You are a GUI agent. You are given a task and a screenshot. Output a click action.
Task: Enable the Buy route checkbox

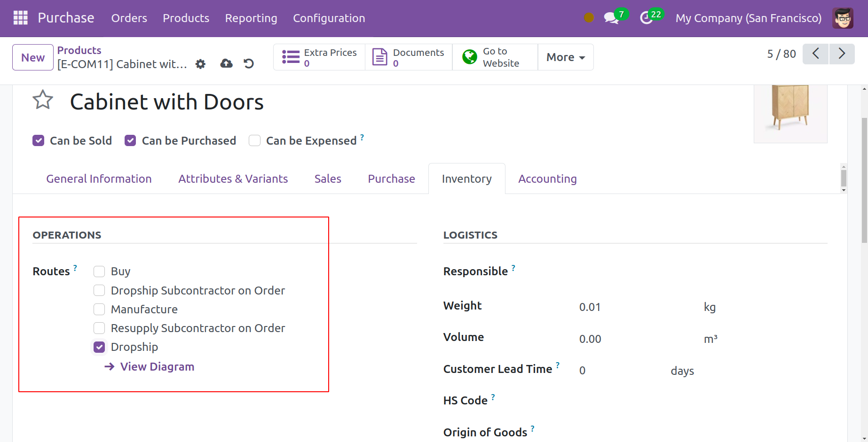[x=99, y=271]
